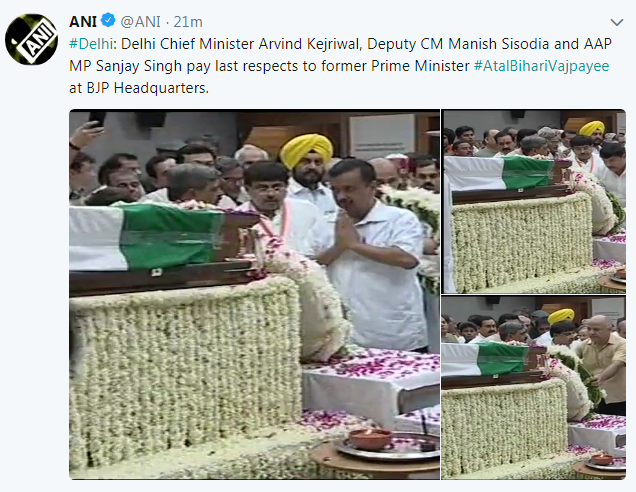Click the raised phone in large photo
Screen dimensions: 636x492
[x=97, y=118]
